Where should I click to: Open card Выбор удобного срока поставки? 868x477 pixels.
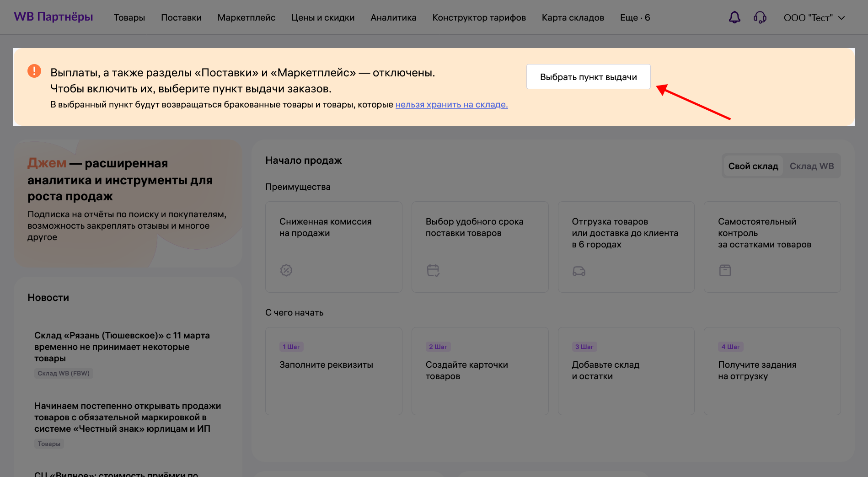coord(480,247)
